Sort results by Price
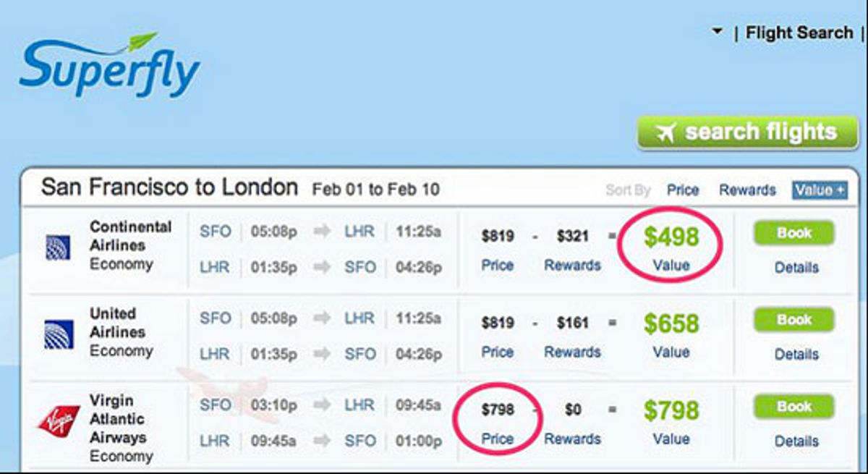The width and height of the screenshot is (868, 474). pos(684,190)
